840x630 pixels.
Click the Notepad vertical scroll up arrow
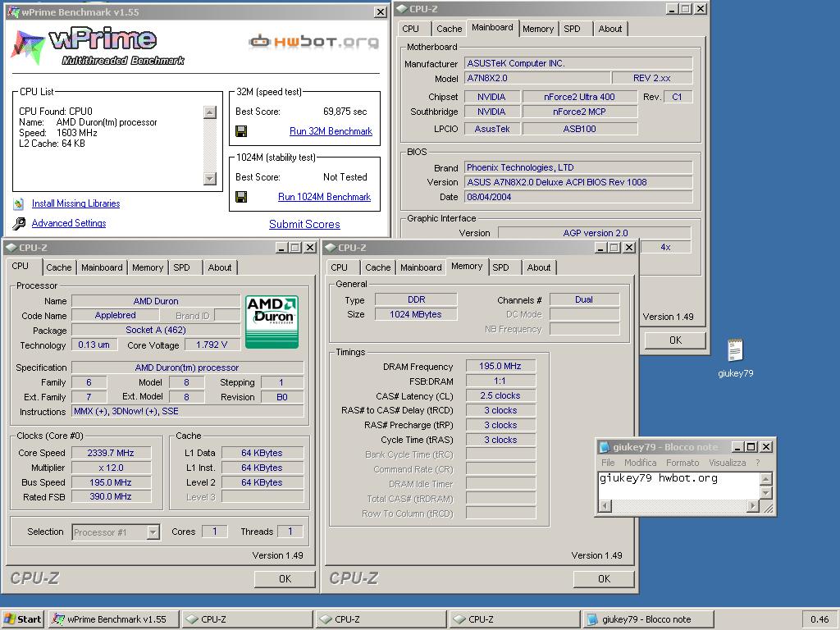[x=766, y=479]
